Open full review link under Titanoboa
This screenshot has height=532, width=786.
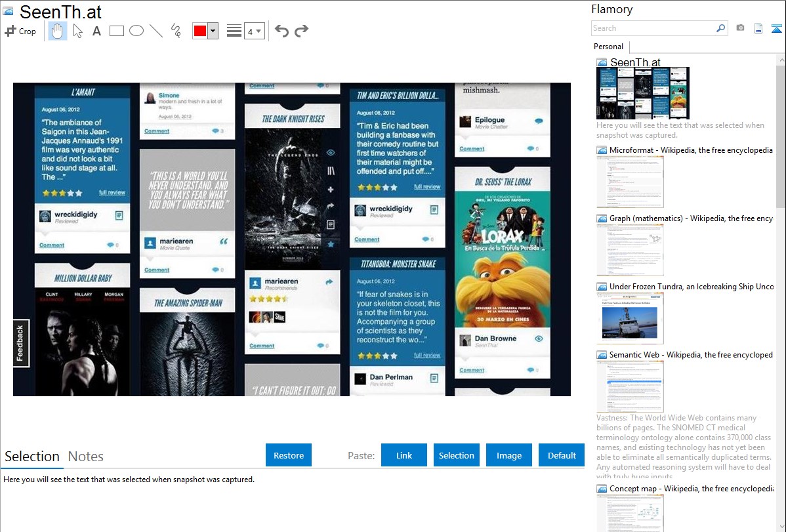tap(427, 356)
